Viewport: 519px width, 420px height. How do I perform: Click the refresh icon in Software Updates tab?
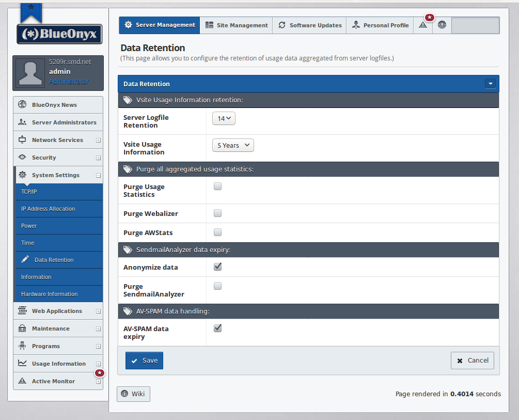281,25
